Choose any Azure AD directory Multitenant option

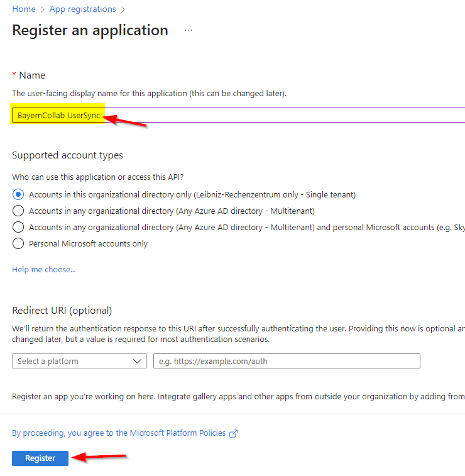pyautogui.click(x=18, y=211)
